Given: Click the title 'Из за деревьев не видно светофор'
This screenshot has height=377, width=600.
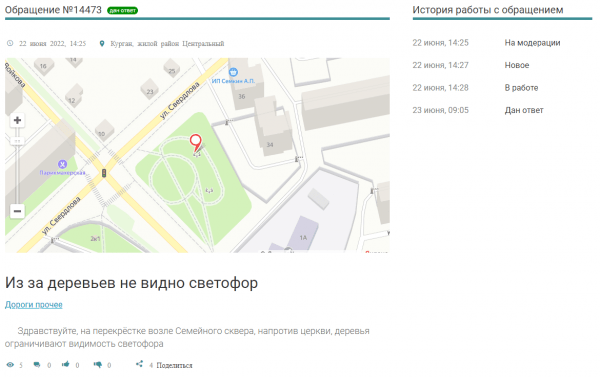Looking at the screenshot, I should coord(131,283).
